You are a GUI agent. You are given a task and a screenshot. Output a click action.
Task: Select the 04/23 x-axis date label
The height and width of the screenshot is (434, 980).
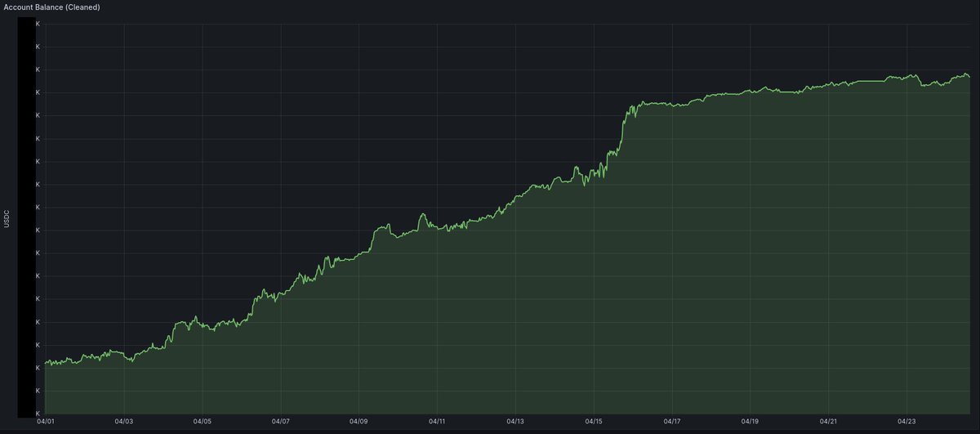point(907,422)
